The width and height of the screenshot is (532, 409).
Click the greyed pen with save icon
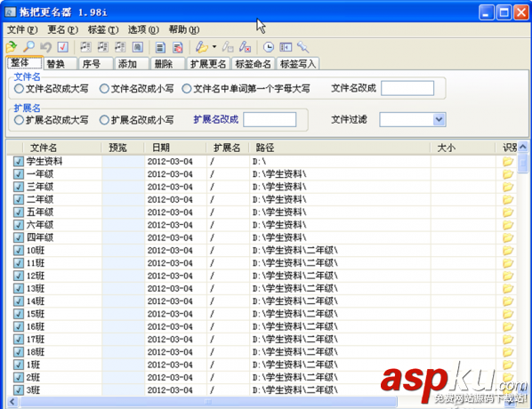(x=228, y=47)
